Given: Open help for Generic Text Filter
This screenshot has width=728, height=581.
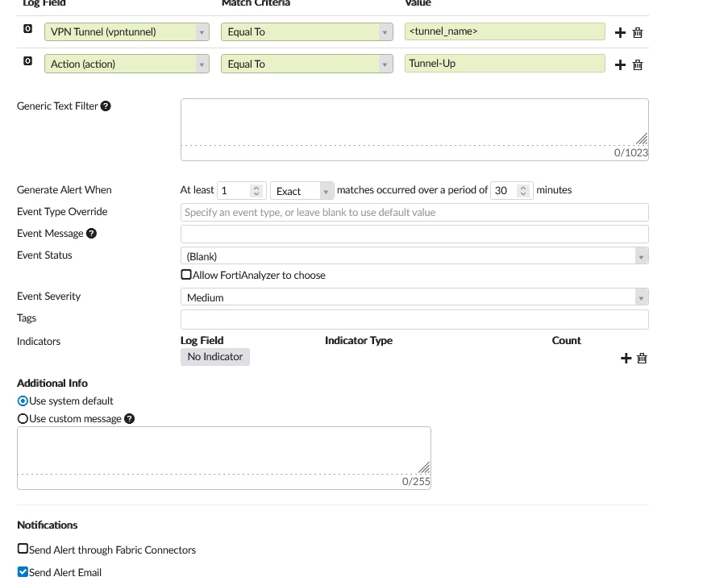Looking at the screenshot, I should (106, 106).
